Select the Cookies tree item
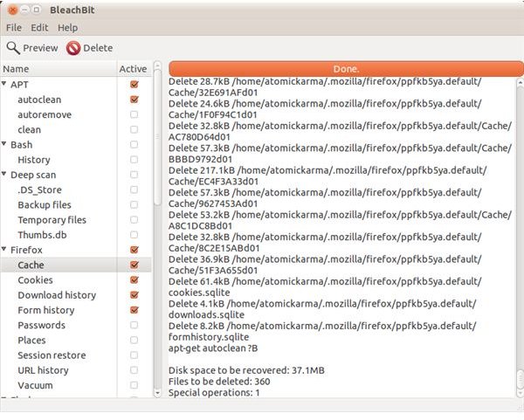524x420 pixels. point(36,280)
